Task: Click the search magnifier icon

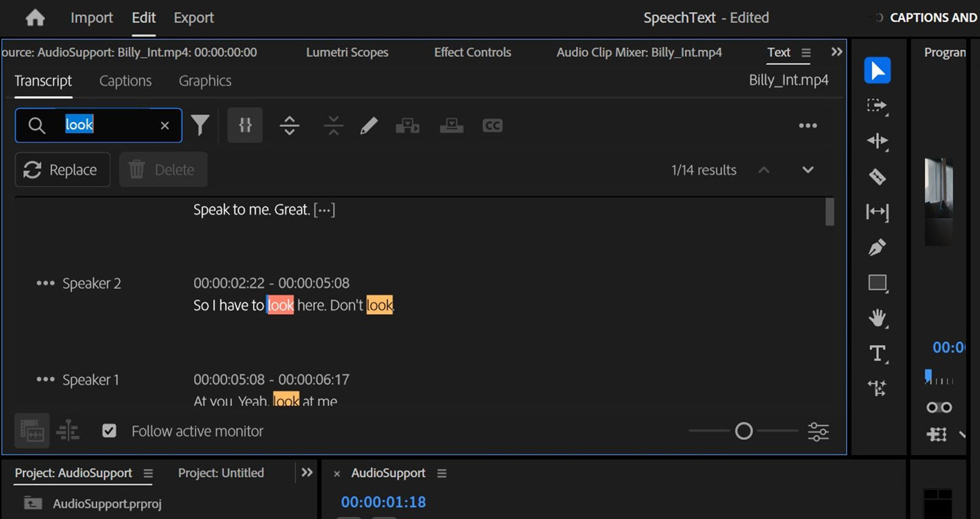Action: coord(37,125)
